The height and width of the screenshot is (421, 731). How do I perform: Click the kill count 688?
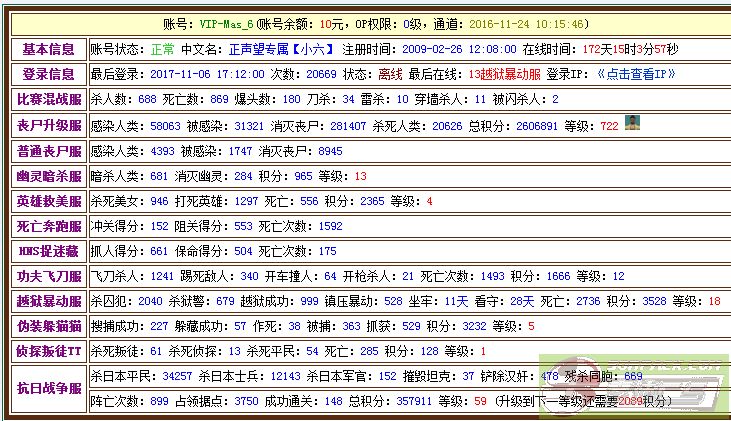click(x=147, y=99)
